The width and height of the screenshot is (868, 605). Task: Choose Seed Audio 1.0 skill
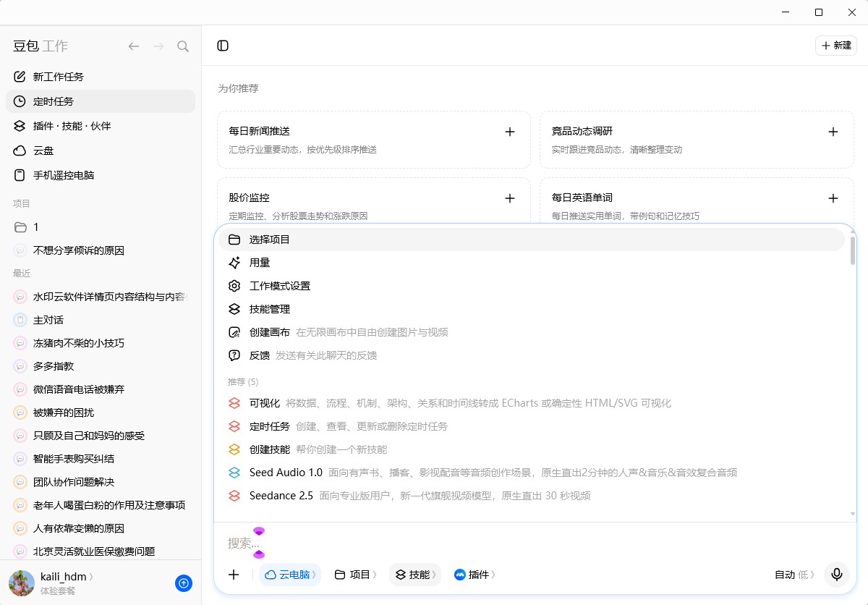(532, 473)
